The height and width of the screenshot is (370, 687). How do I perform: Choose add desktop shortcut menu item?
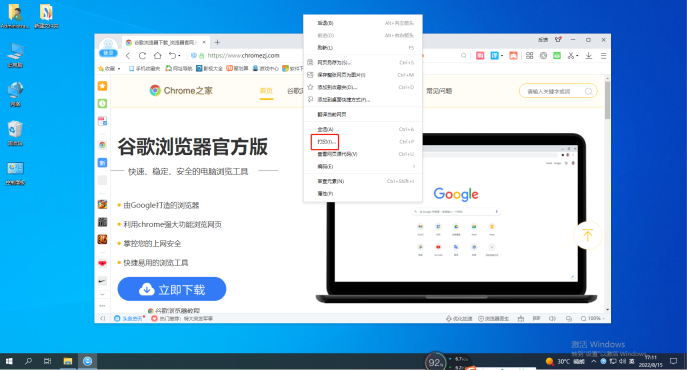point(363,100)
